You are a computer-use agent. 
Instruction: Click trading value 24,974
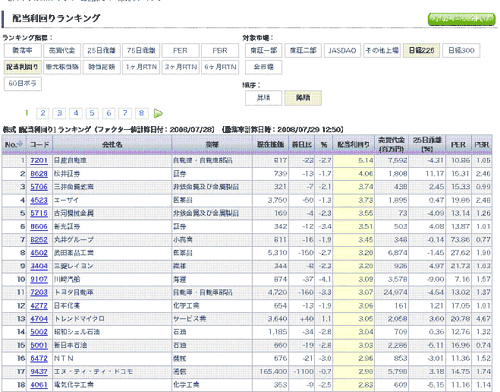pos(395,293)
